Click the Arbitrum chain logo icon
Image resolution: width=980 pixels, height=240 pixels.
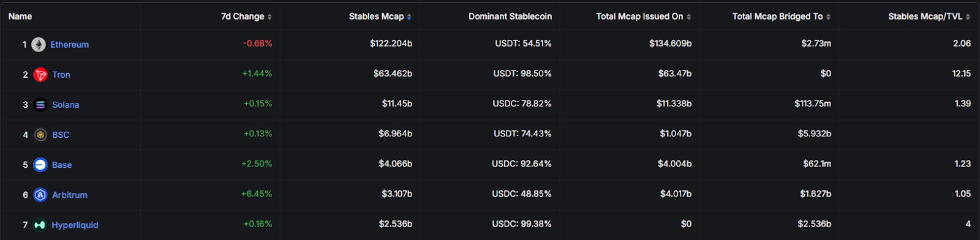click(40, 195)
